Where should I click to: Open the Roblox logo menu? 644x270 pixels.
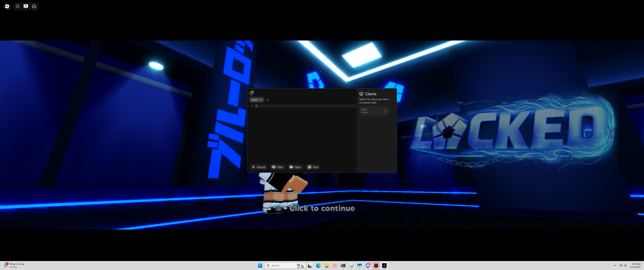click(x=7, y=6)
